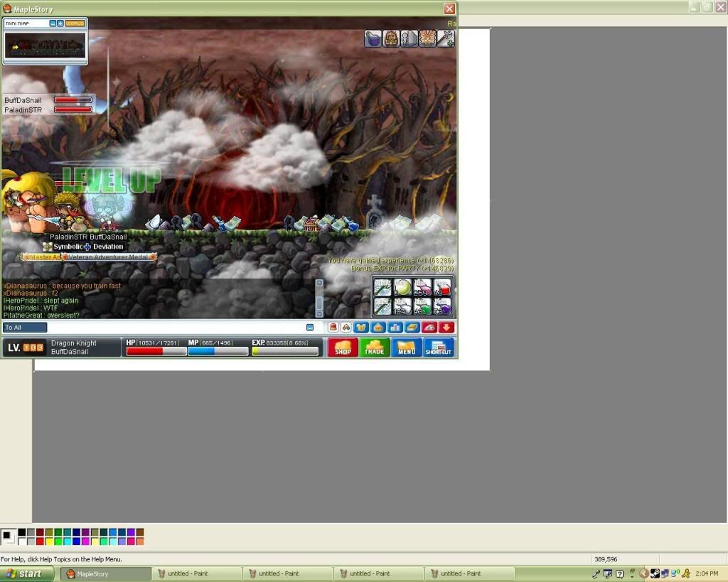Pick the yellow color swatch
The image size is (728, 582).
pos(49,541)
